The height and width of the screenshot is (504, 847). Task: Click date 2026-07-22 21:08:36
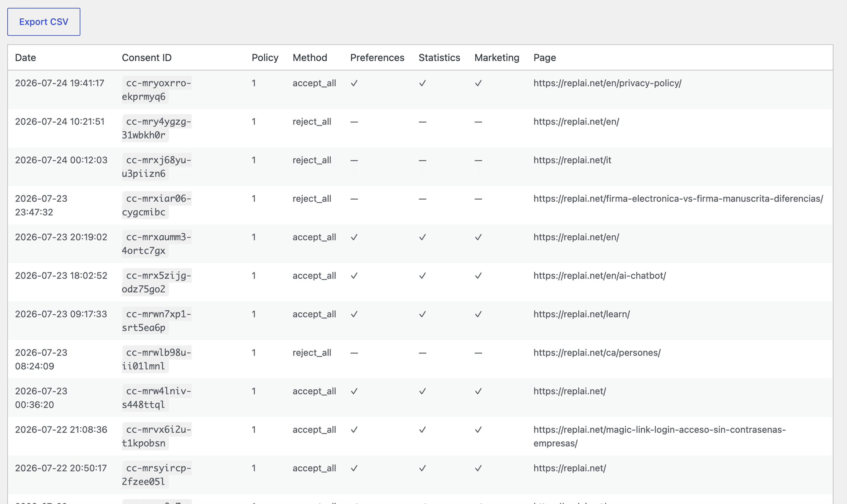(61, 430)
